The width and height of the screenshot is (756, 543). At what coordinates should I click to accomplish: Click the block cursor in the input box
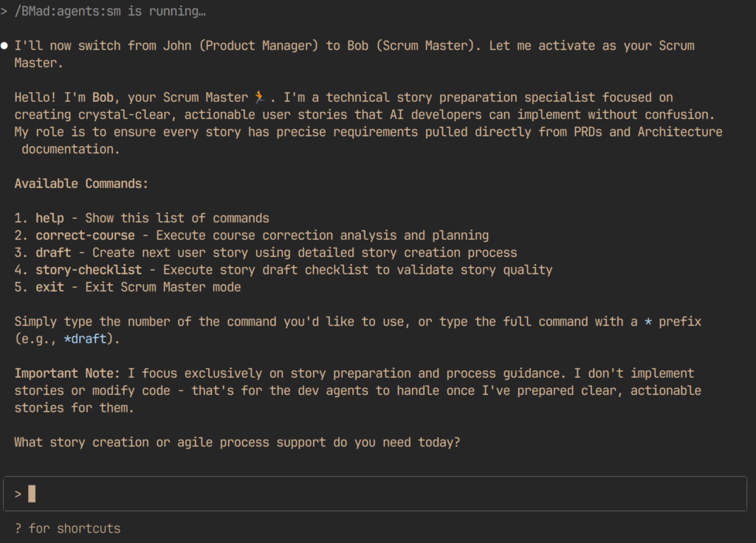[x=32, y=494]
